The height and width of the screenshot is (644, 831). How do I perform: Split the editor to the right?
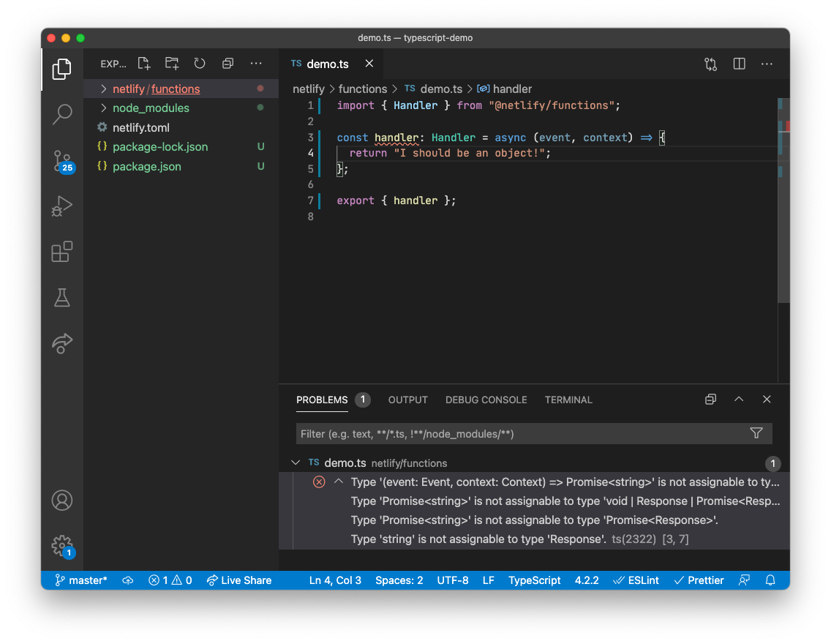739,64
